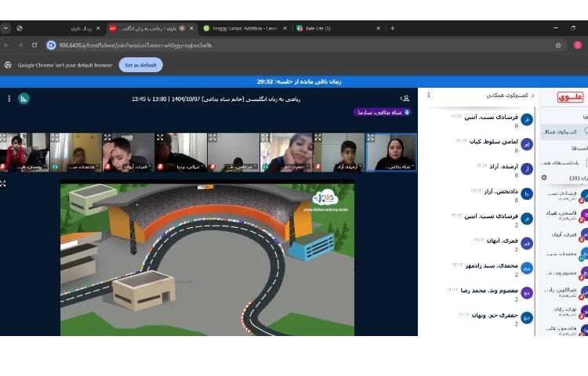
Task: Make the race track presentation fullscreen
Action: tap(2, 183)
